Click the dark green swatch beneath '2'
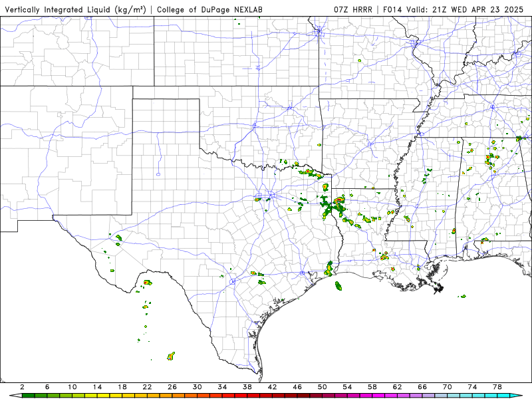This screenshot has width=532, height=399. (x=28, y=396)
